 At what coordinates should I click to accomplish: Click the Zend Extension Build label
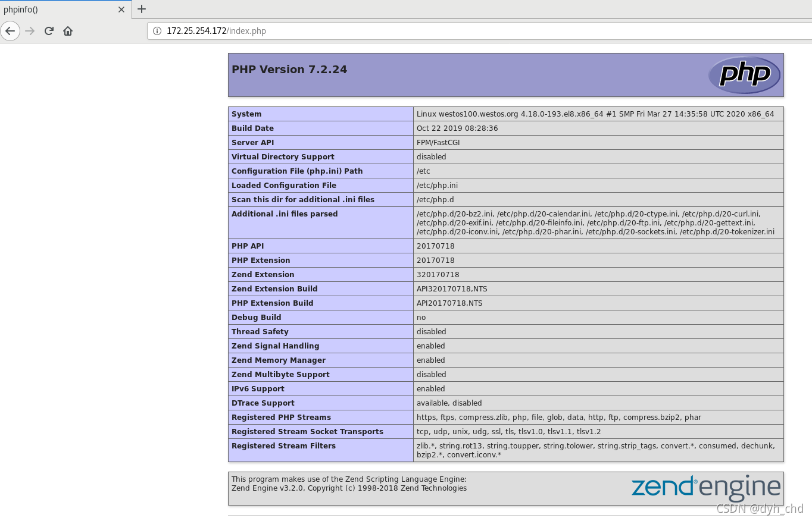pos(274,289)
